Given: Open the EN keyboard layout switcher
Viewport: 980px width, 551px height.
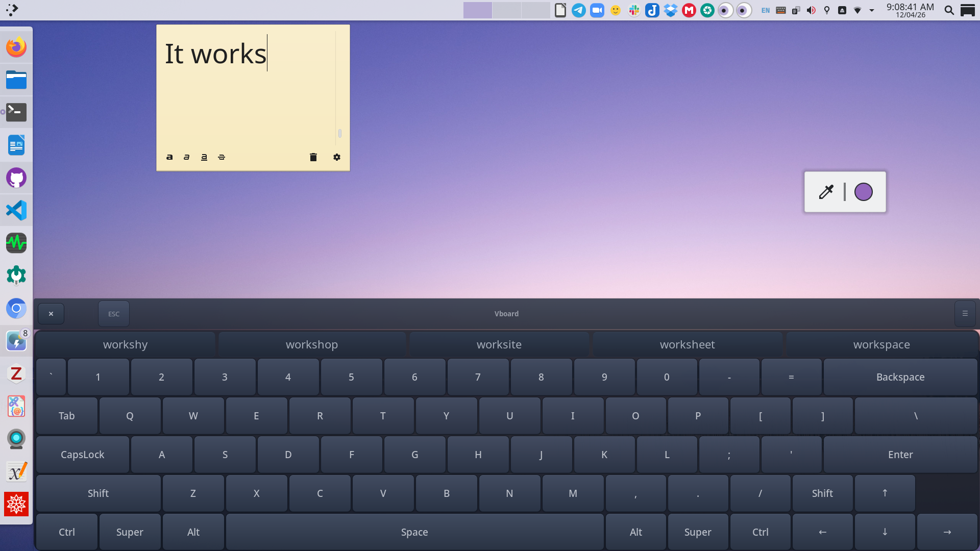Looking at the screenshot, I should point(765,10).
